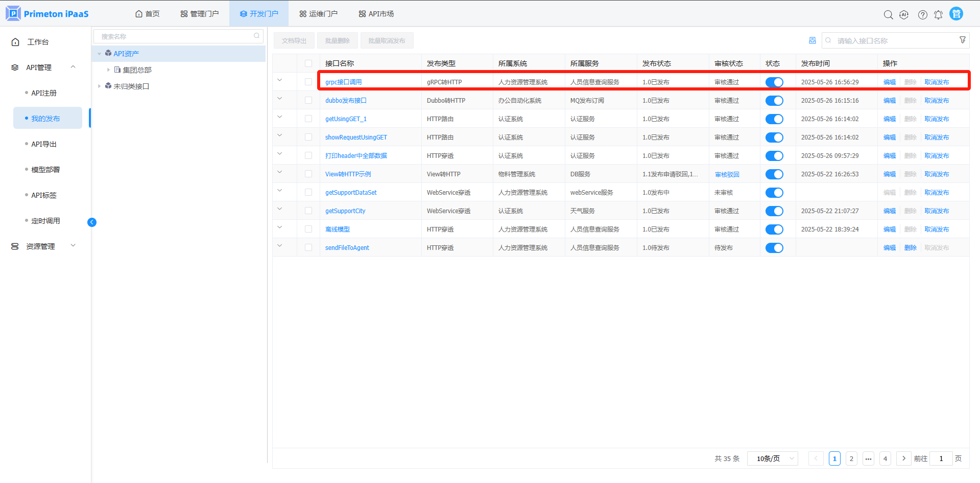This screenshot has width=980, height=483.
Task: Expand the 集团总部 tree node
Action: point(108,70)
